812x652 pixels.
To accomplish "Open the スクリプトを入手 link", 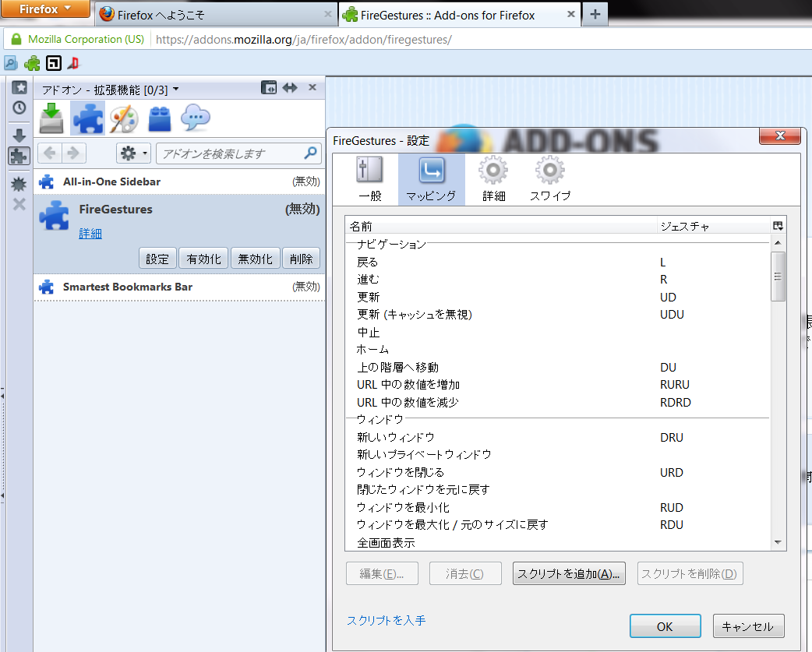I will pyautogui.click(x=386, y=620).
